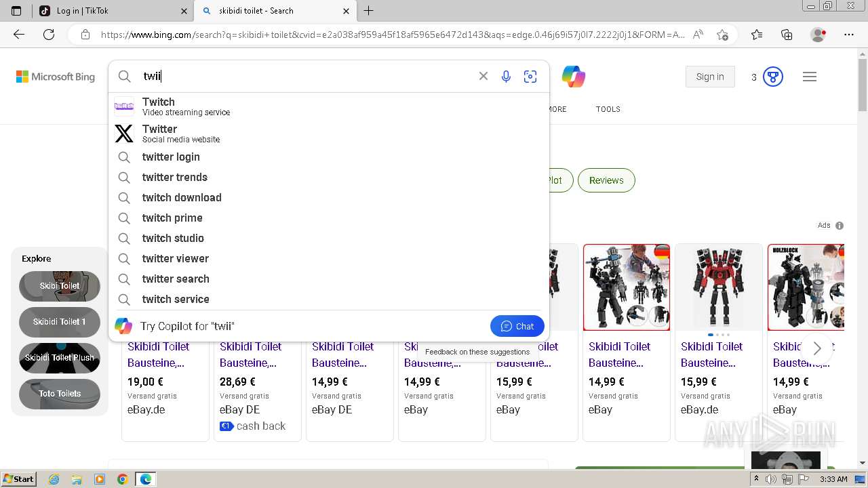The width and height of the screenshot is (868, 488).
Task: Choose the 'twitter viewer' suggestion
Action: point(328,258)
